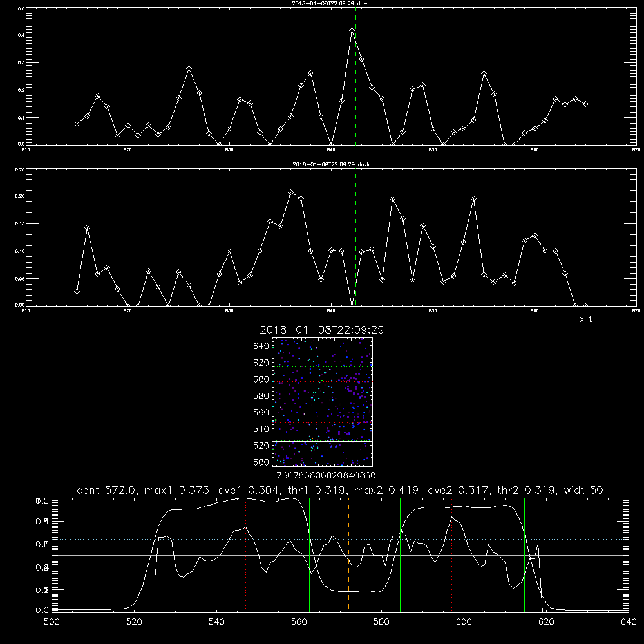Click the 'x t' label below dusk plot
The image size is (644, 644).
(x=585, y=319)
